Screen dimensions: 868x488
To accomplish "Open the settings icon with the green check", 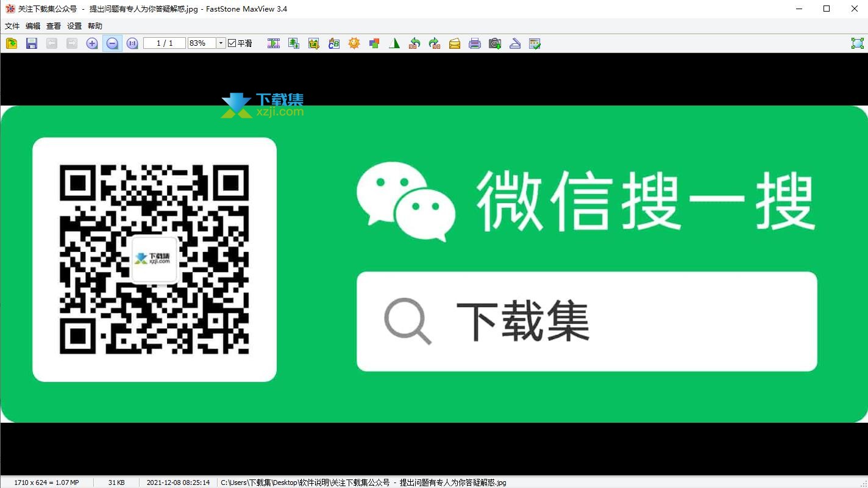I will pos(535,43).
